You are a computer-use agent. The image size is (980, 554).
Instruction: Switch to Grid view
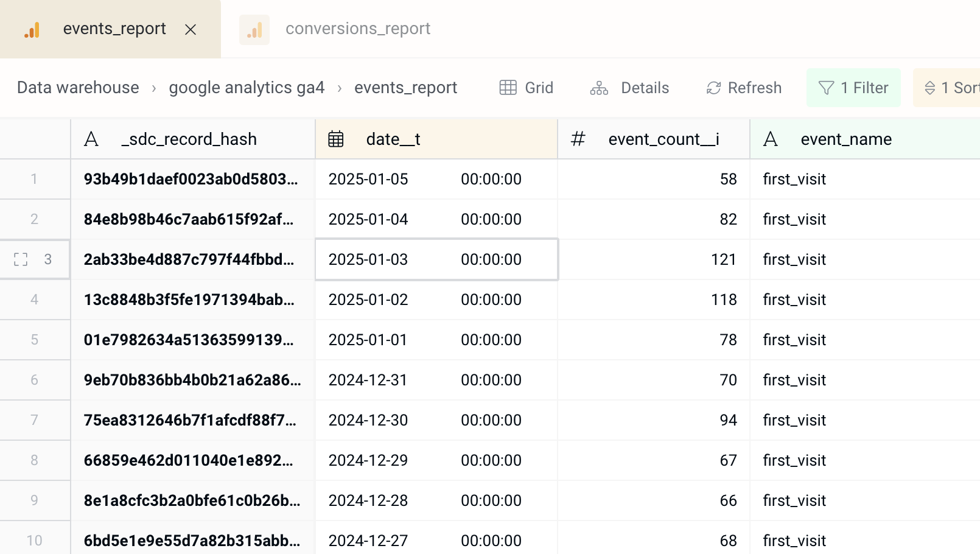pos(526,88)
